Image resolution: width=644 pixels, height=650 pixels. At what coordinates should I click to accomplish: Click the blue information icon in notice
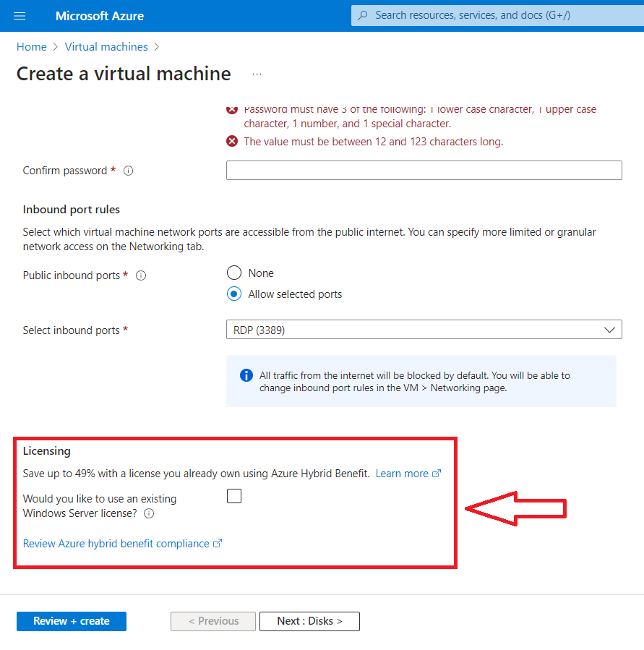[246, 376]
